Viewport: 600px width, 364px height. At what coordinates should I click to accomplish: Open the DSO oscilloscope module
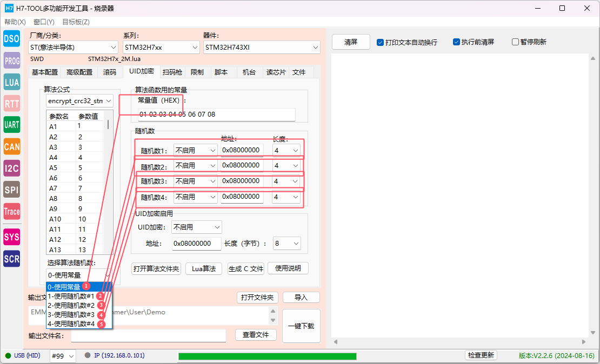[11, 39]
